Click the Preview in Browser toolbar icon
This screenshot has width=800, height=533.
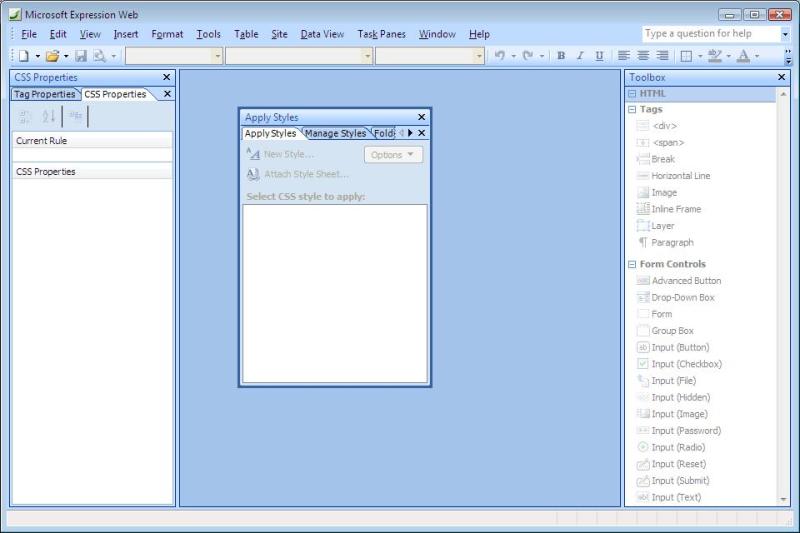click(99, 56)
